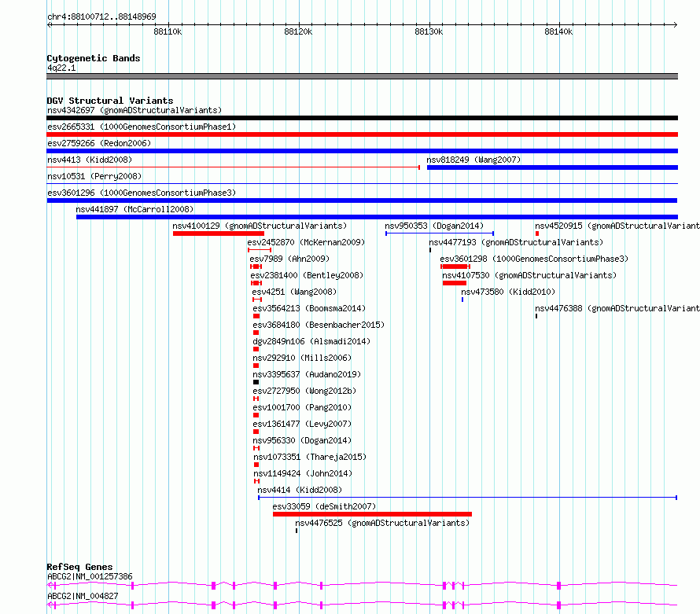Click the nsv473580 (Kidd2010) label
The height and width of the screenshot is (614, 700).
[x=508, y=292]
